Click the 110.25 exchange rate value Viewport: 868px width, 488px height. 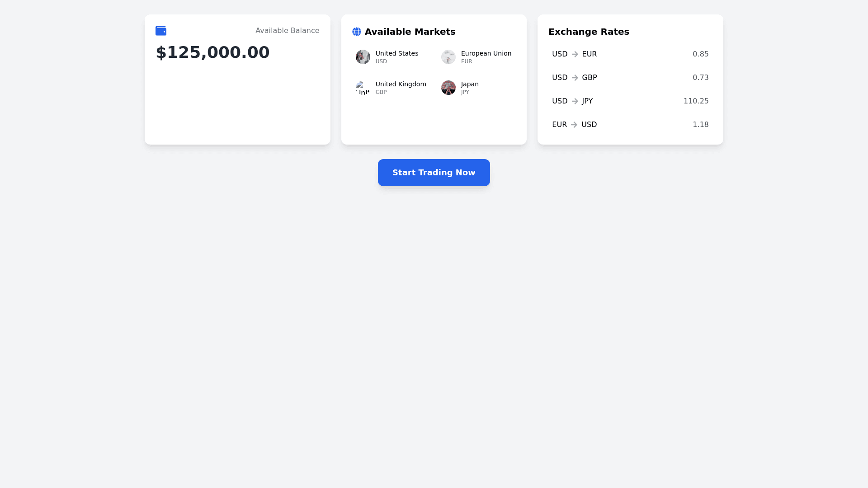point(696,101)
